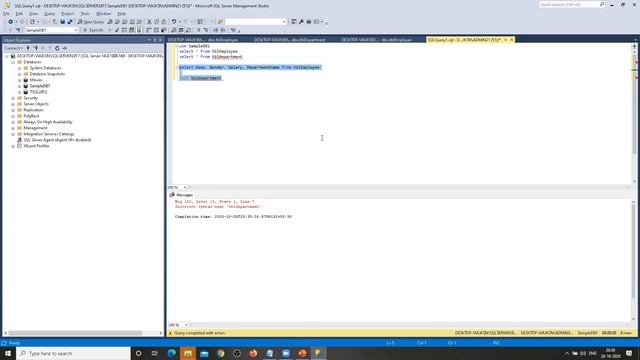Open the Window menu
640x360 pixels.
pos(103,13)
